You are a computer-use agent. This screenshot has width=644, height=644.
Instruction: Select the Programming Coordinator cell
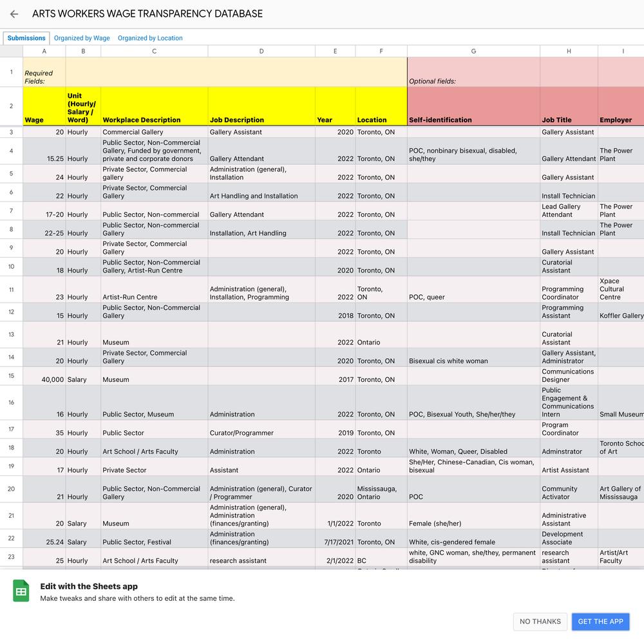pyautogui.click(x=569, y=290)
